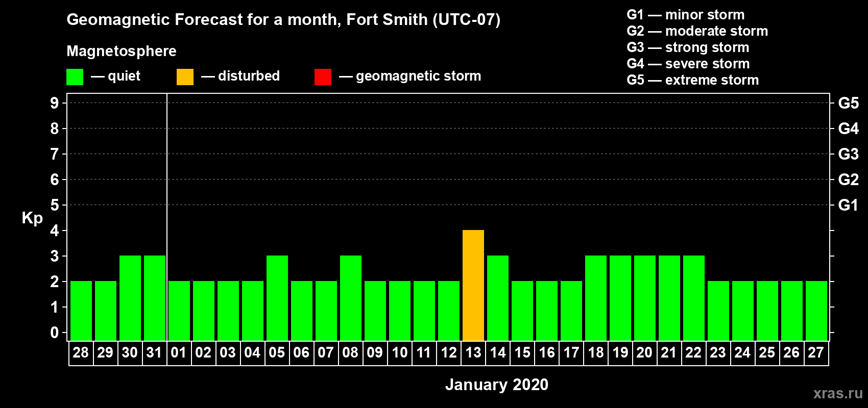This screenshot has height=408, width=868.
Task: Select the green bar for January 01
Action: [x=179, y=311]
